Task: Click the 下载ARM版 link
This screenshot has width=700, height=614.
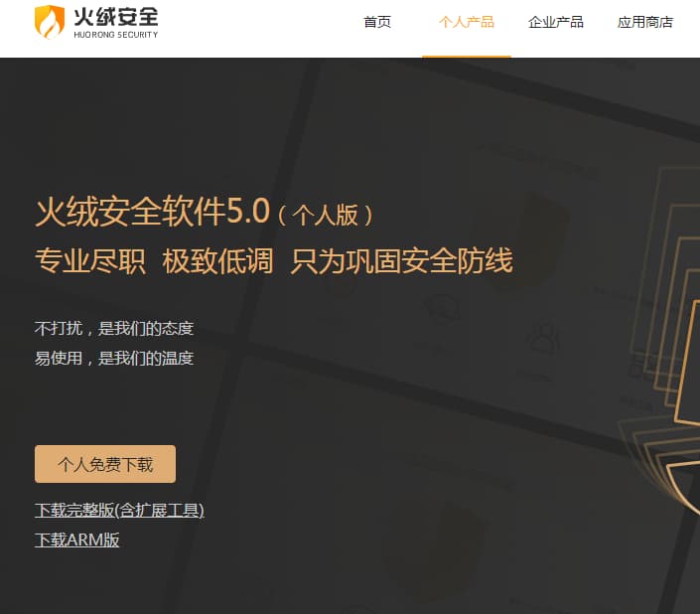Action: 77,539
